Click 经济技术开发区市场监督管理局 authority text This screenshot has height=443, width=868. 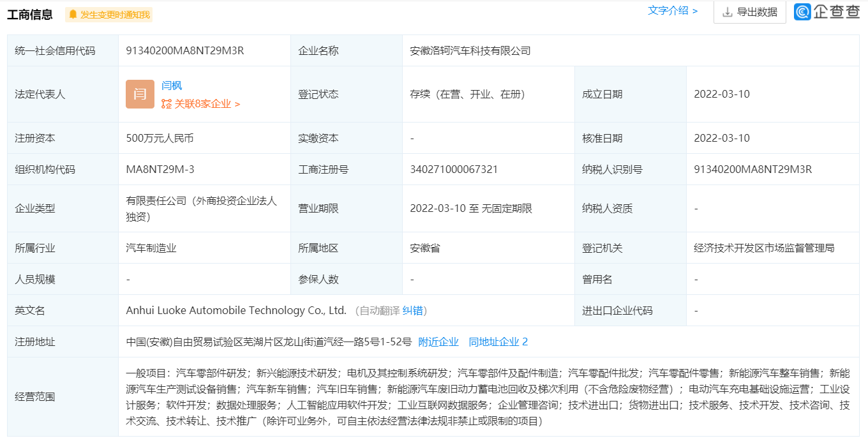point(765,248)
